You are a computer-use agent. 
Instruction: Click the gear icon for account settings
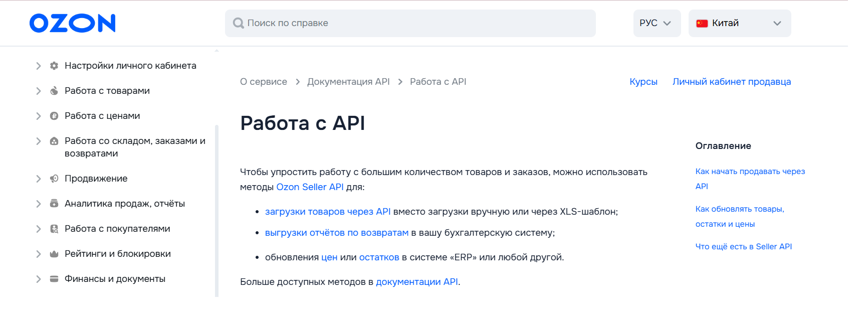tap(54, 66)
